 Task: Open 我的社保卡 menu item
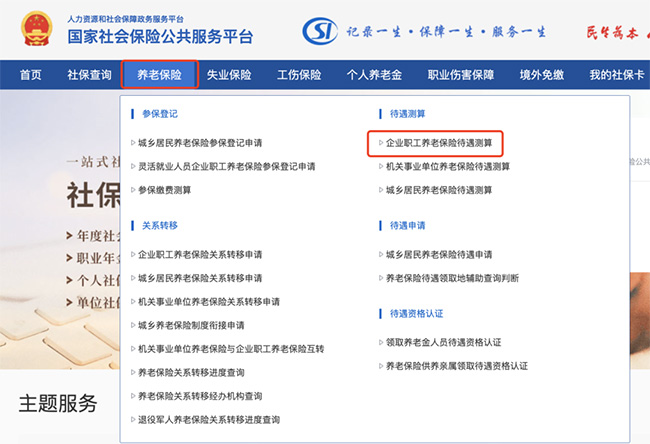[616, 75]
